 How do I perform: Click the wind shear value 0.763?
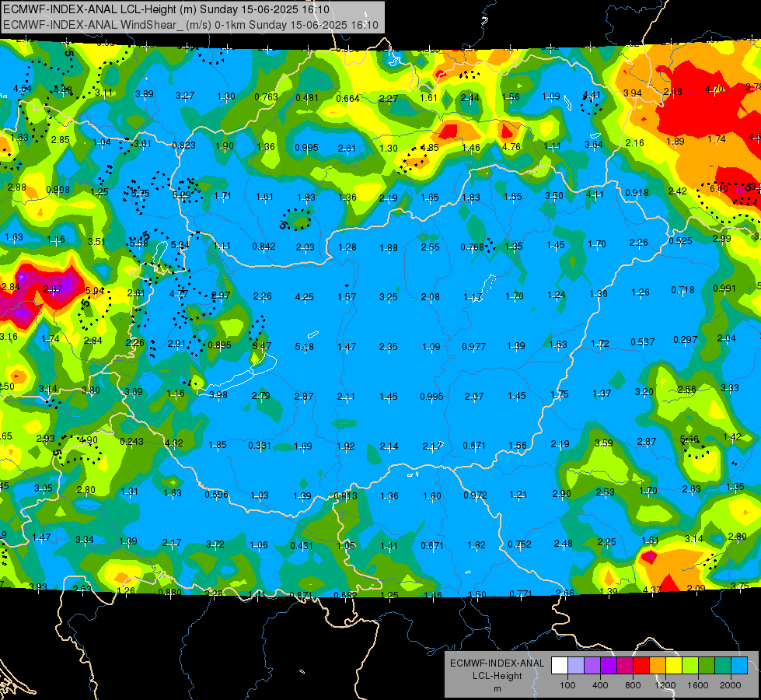[266, 97]
